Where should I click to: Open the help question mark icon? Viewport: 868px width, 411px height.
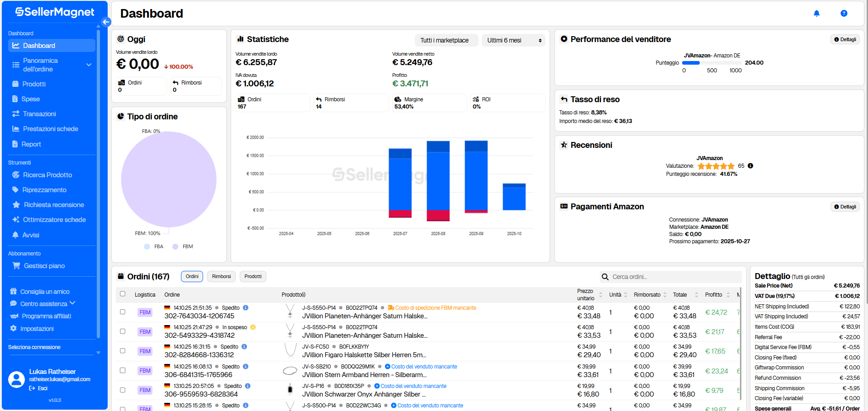844,14
